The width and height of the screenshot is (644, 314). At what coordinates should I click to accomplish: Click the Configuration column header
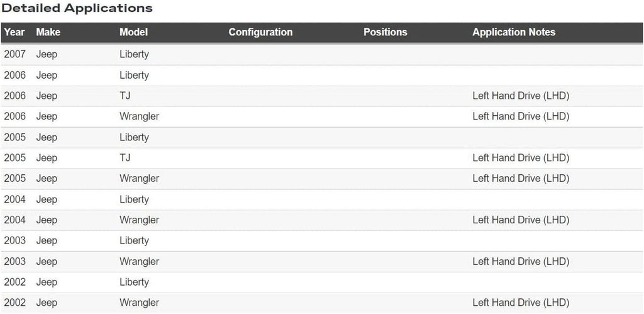(260, 32)
